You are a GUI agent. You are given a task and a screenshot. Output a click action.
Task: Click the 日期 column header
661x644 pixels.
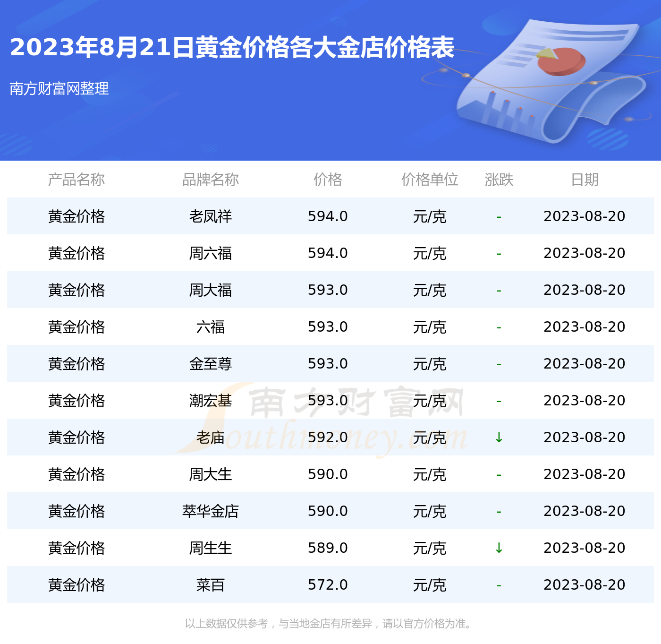[585, 180]
